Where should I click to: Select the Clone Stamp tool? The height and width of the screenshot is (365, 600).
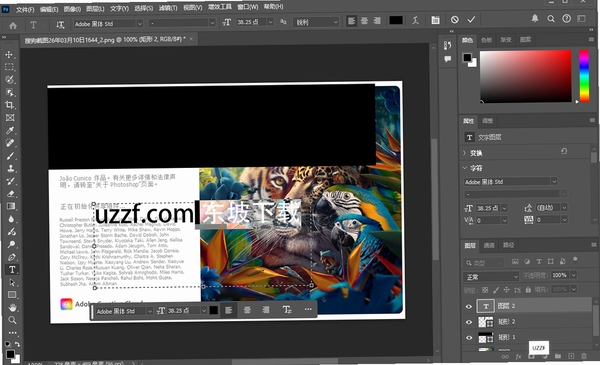tap(11, 168)
